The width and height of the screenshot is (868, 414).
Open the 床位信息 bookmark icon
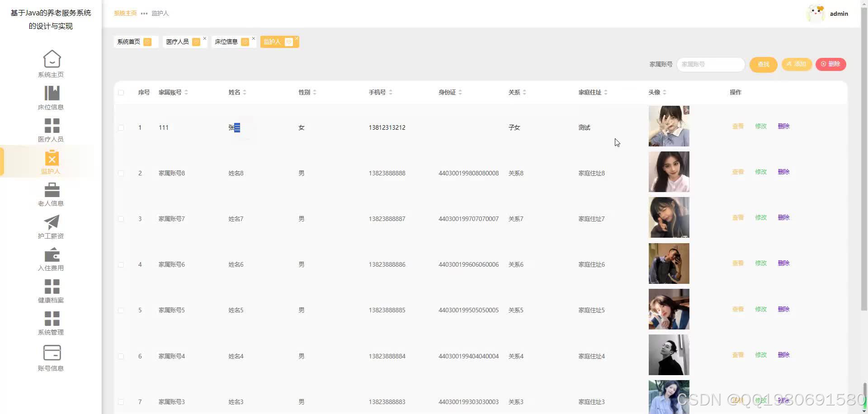click(52, 93)
